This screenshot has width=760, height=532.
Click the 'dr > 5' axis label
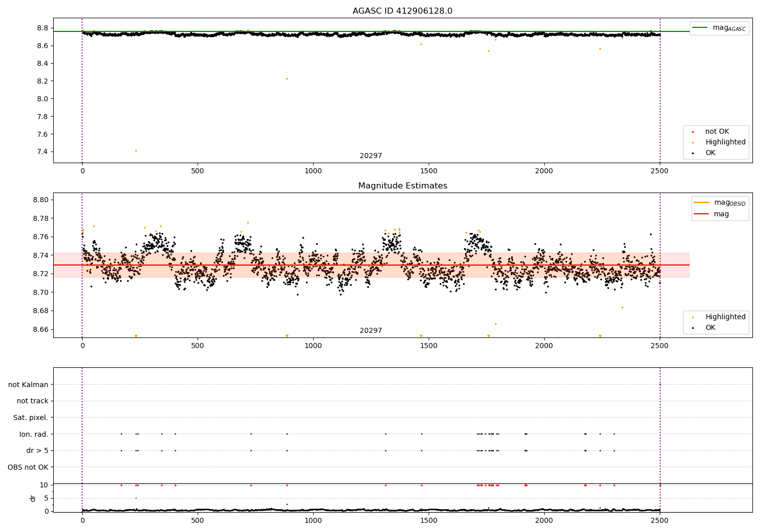point(37,451)
